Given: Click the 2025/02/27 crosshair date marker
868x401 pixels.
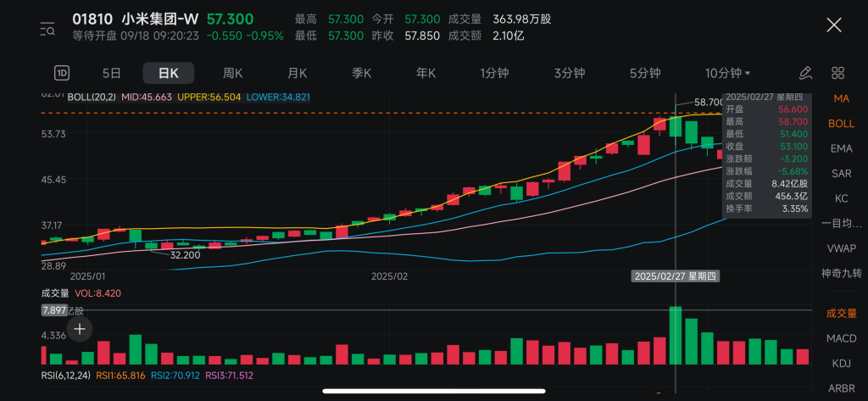Looking at the screenshot, I should point(676,276).
